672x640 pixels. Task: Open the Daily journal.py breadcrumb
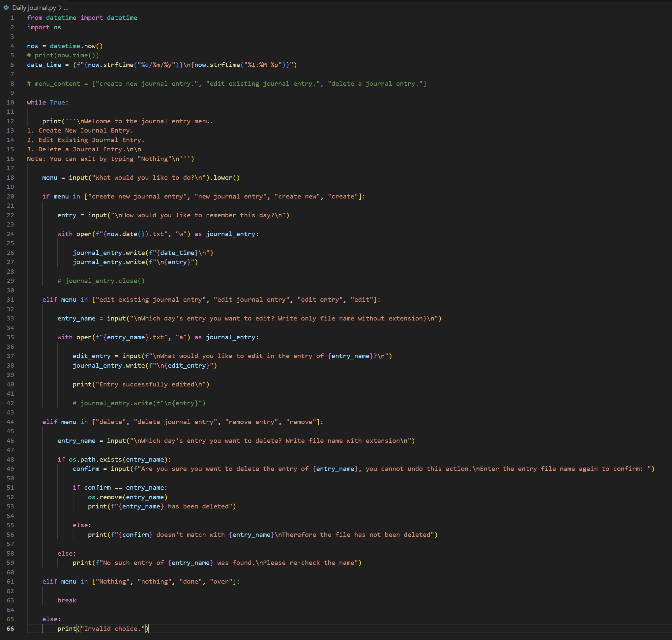point(34,8)
